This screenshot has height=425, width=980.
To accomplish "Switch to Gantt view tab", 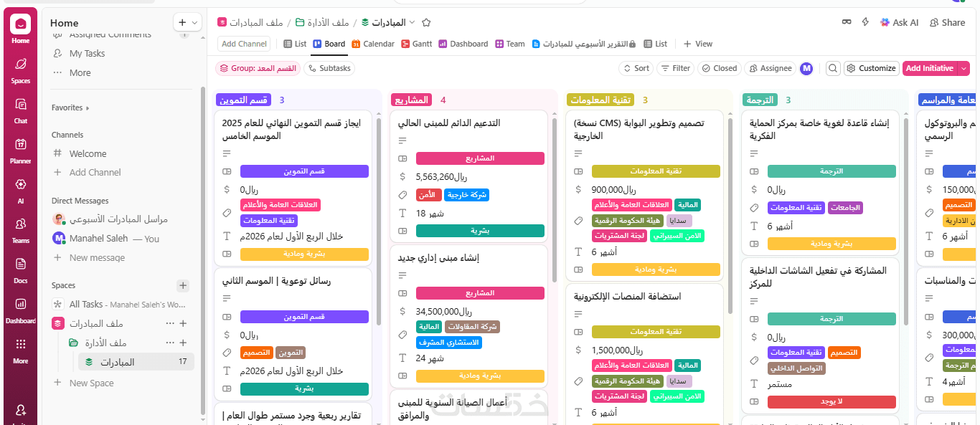I will (x=417, y=44).
